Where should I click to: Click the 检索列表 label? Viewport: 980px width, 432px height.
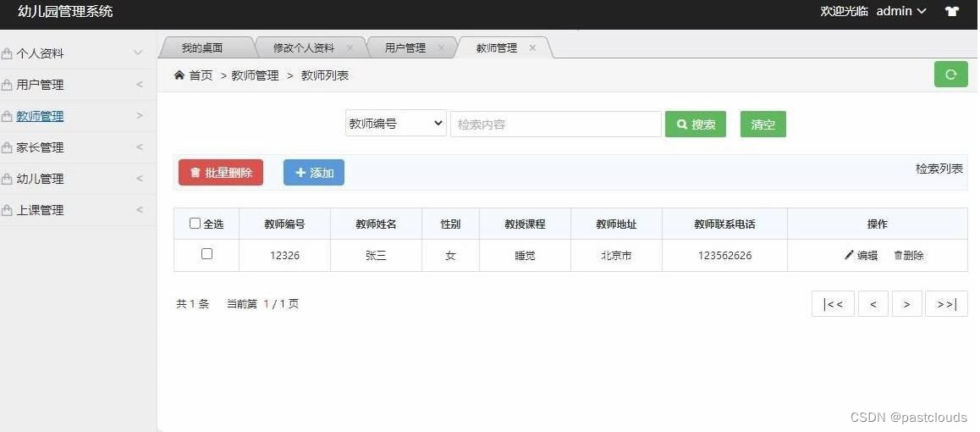[939, 169]
